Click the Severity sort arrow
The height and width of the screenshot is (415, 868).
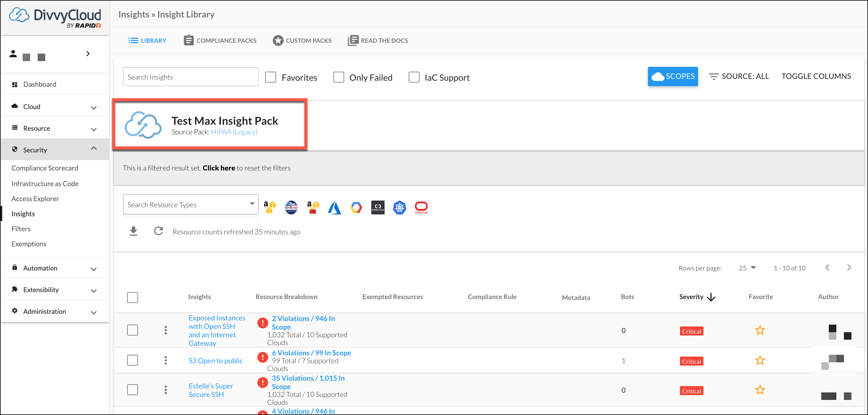pos(711,297)
